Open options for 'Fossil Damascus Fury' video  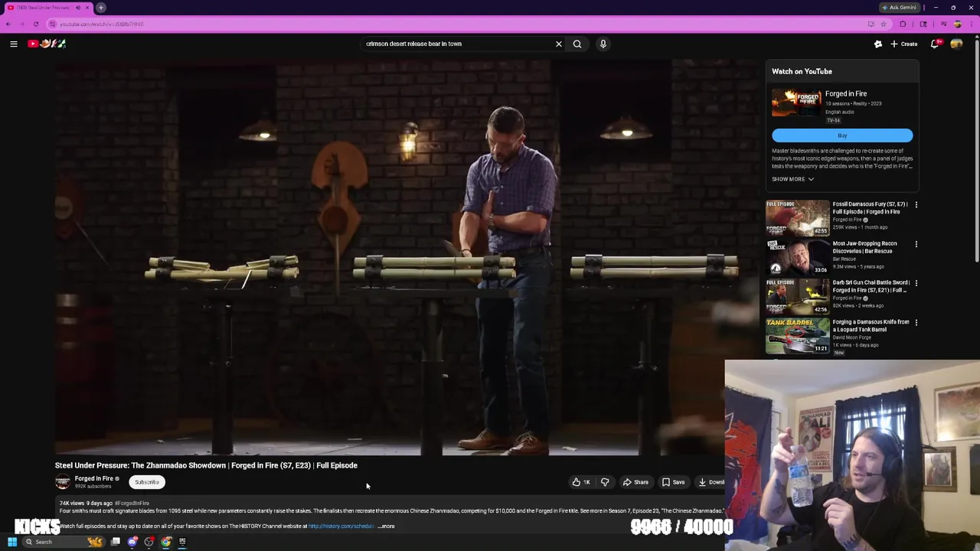916,205
